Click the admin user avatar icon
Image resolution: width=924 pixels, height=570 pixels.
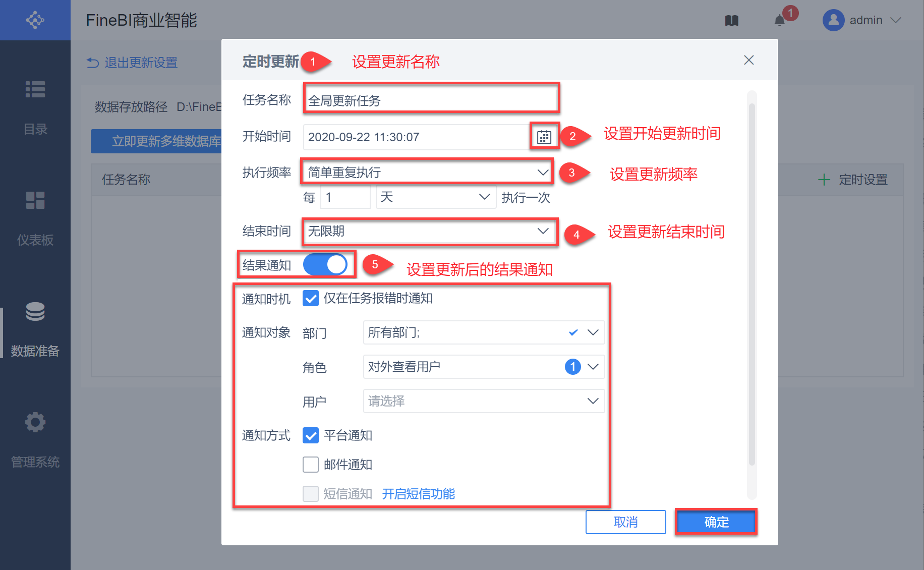click(833, 20)
